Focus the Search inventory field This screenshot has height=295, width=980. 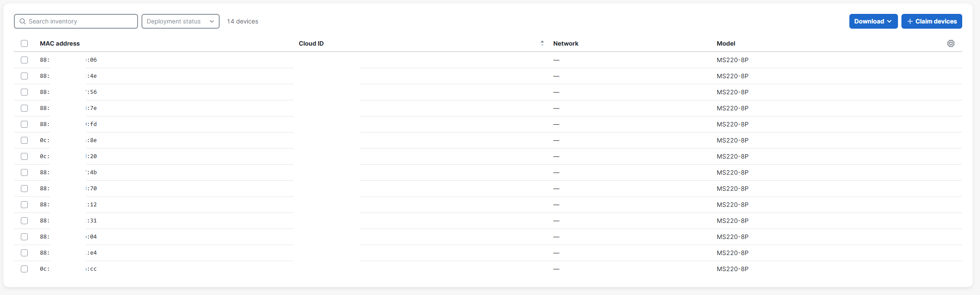[76, 21]
